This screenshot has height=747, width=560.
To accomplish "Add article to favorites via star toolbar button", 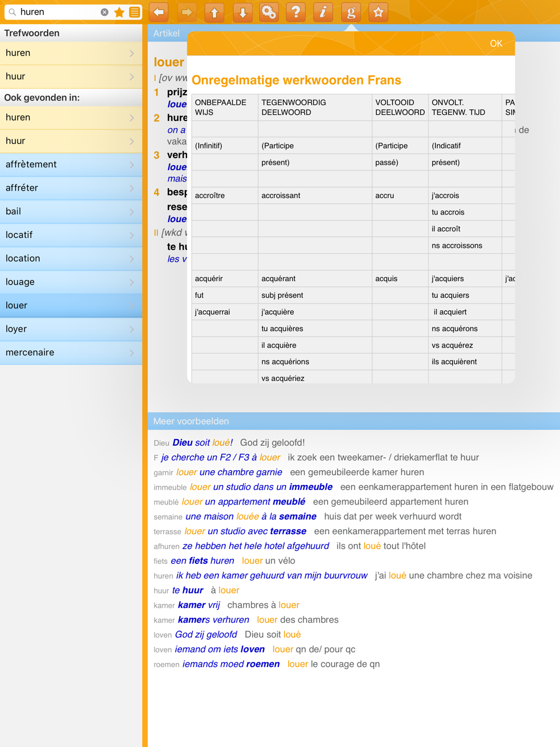I will point(379,12).
